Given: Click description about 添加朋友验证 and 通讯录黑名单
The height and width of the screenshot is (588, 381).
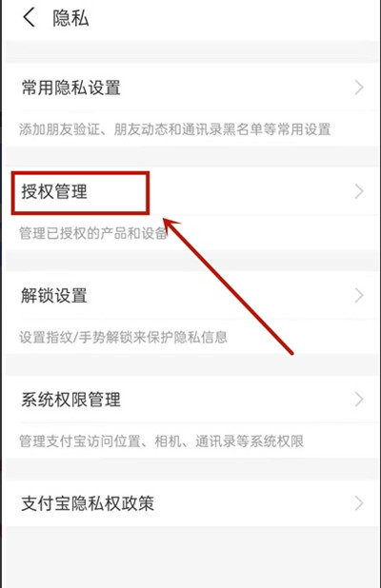Looking at the screenshot, I should (x=175, y=129).
